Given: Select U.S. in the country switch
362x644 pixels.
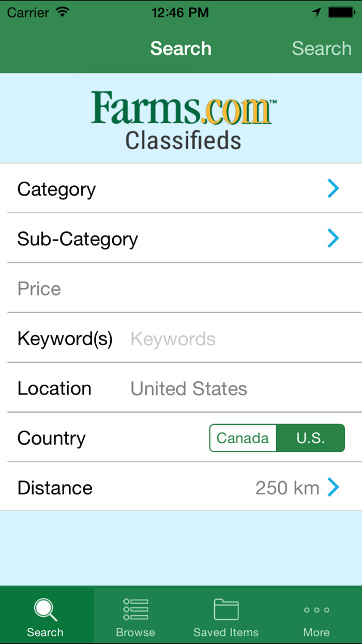Looking at the screenshot, I should (311, 437).
